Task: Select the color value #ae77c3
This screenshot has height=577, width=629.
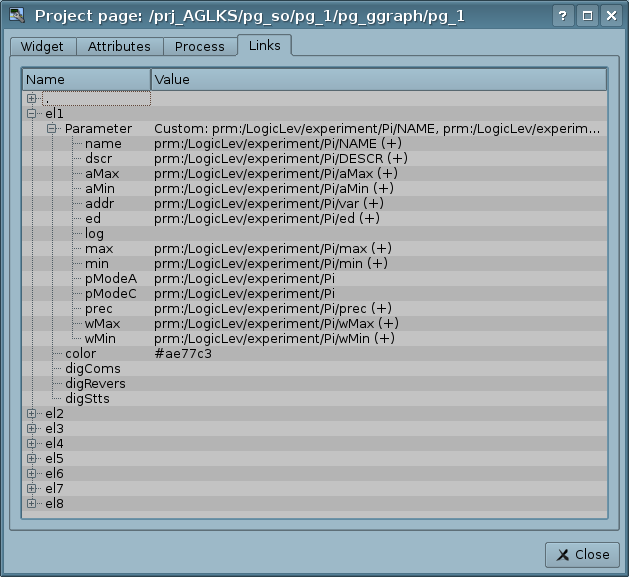Action: (183, 354)
